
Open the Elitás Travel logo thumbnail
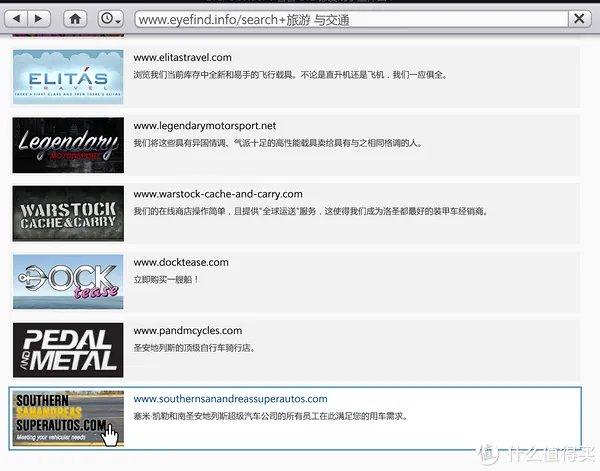pos(68,77)
